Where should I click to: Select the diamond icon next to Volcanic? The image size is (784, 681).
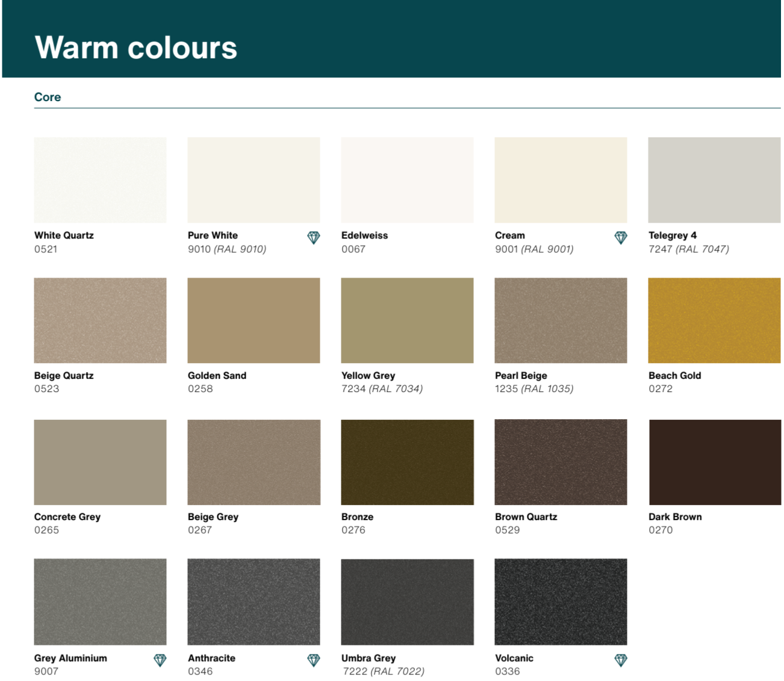pos(621,661)
